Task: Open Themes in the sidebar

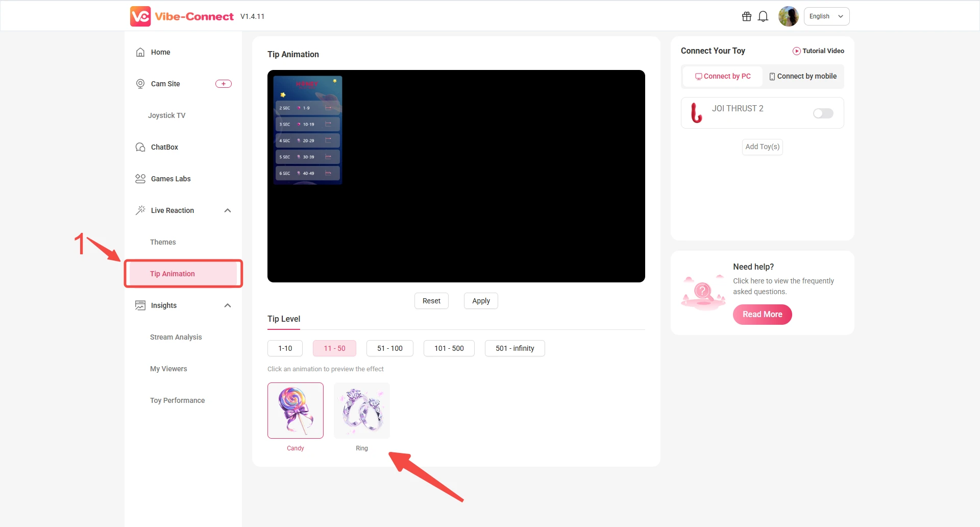Action: click(x=163, y=242)
